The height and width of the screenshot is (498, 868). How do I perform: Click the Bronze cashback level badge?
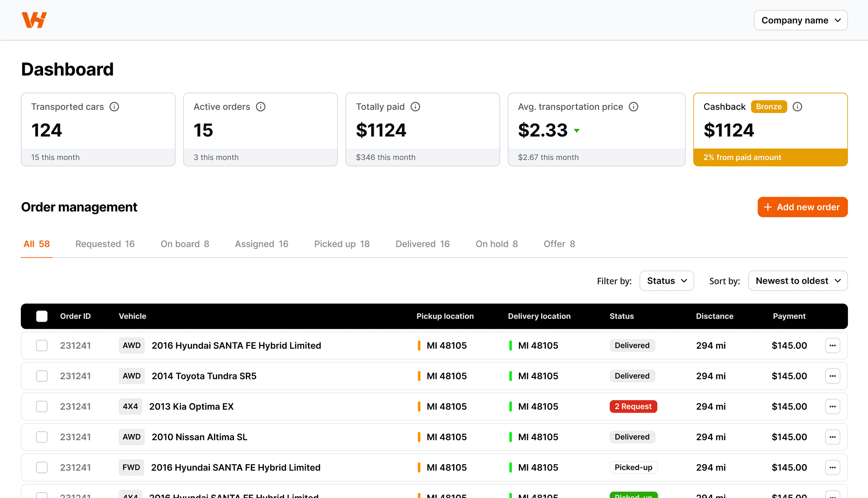(x=768, y=107)
